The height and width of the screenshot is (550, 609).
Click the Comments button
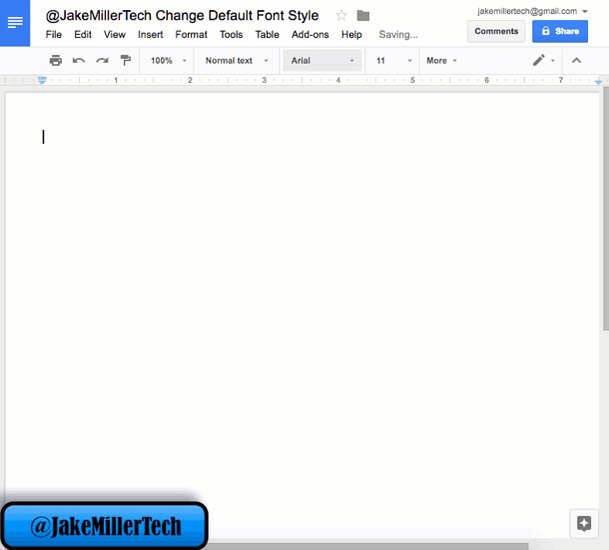coord(496,31)
